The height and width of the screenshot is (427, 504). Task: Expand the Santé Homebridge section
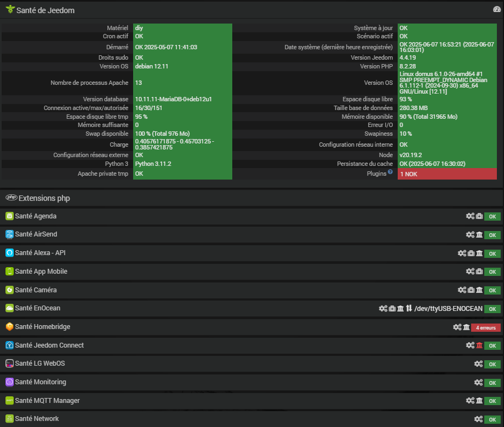coord(252,327)
